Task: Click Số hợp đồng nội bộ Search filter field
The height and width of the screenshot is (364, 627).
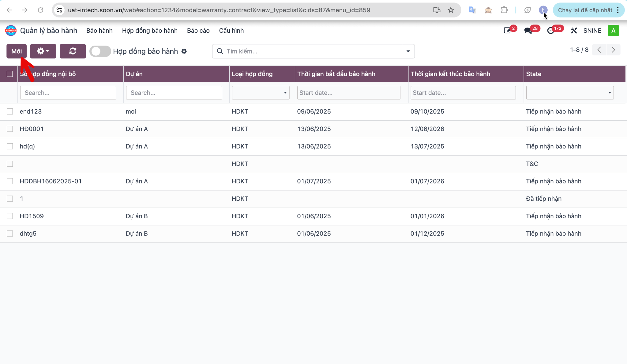Action: (x=68, y=92)
